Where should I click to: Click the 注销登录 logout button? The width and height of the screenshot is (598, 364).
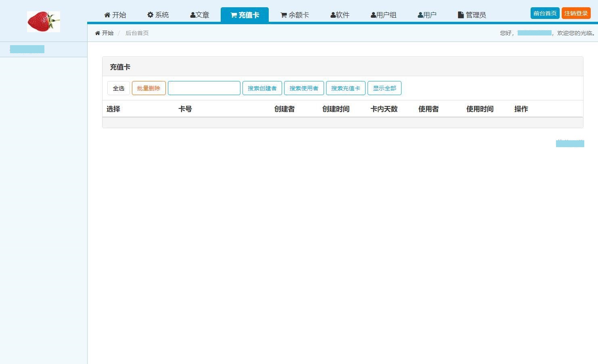[x=576, y=13]
